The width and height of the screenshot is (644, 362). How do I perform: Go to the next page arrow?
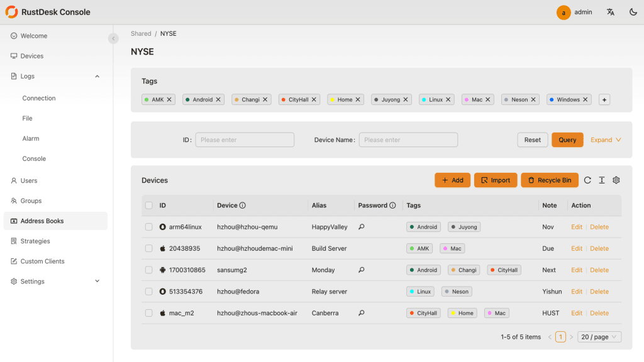[x=571, y=337]
